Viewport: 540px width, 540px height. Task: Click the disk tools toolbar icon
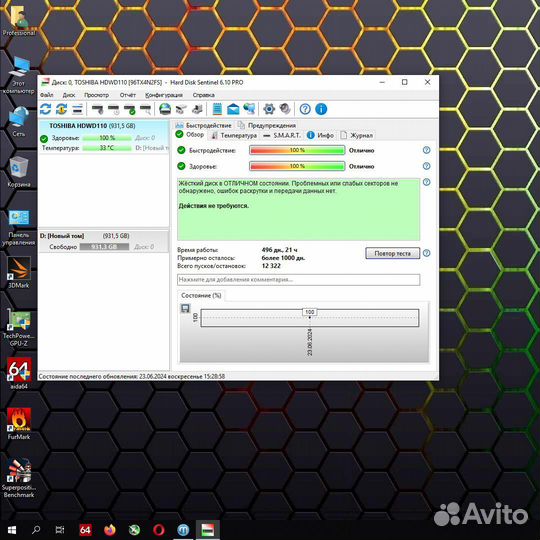[x=181, y=109]
